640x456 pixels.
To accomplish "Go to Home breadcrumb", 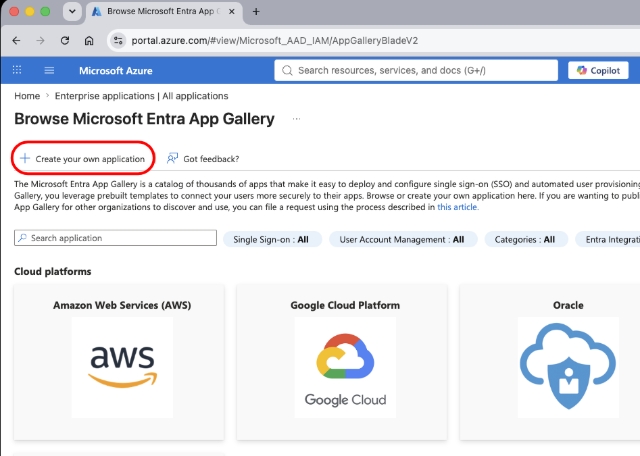I will 27,96.
